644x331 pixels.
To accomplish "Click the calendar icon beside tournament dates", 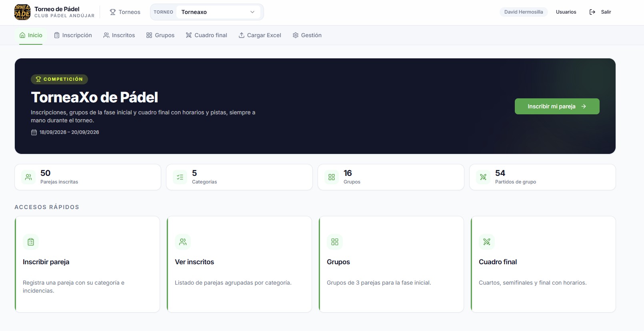I will click(34, 132).
